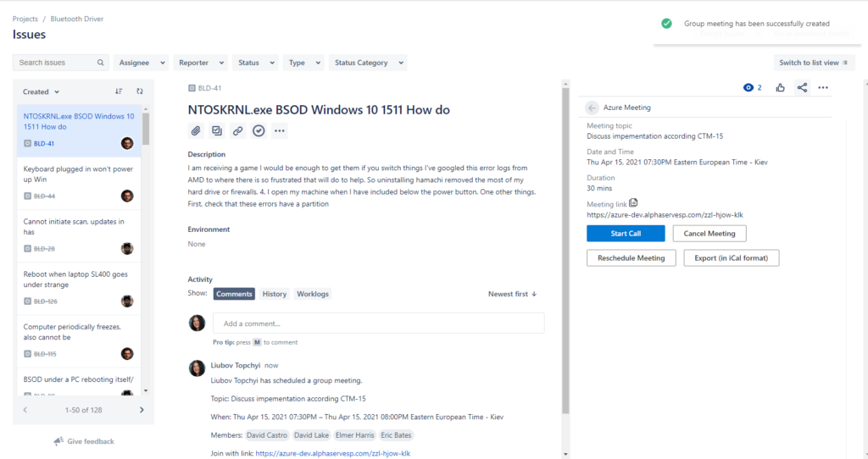Viewport: 868px width, 459px height.
Task: Click David Lake member tag
Action: tap(311, 435)
